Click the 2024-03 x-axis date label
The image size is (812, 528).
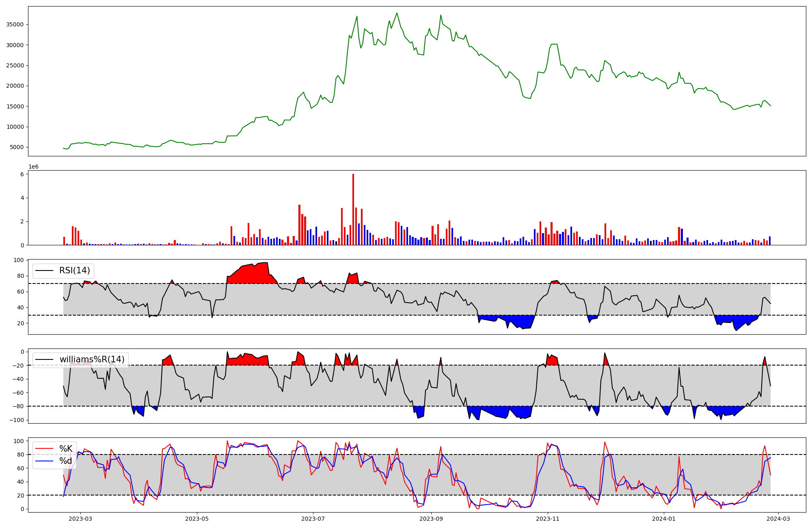click(778, 519)
